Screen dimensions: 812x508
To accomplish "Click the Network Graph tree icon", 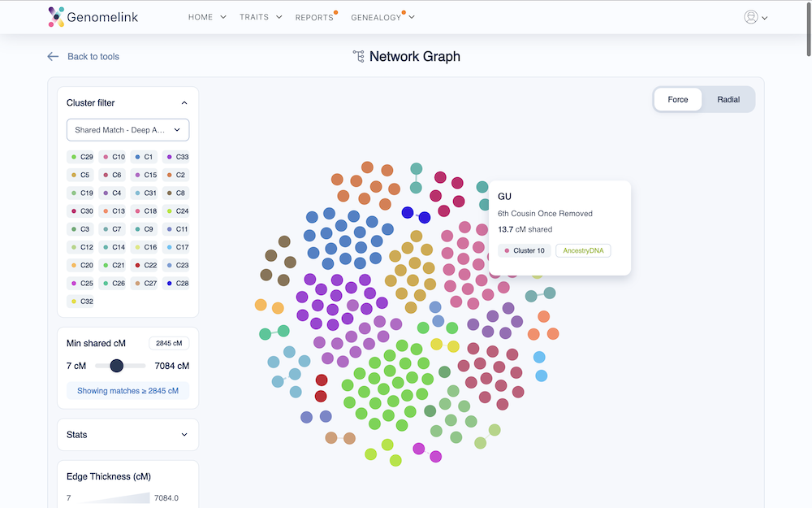I will coord(358,56).
